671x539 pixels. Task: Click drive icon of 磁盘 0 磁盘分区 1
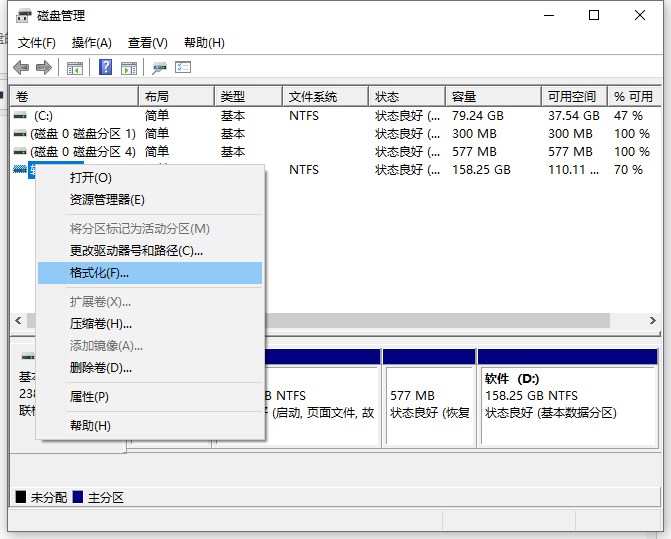coord(20,134)
